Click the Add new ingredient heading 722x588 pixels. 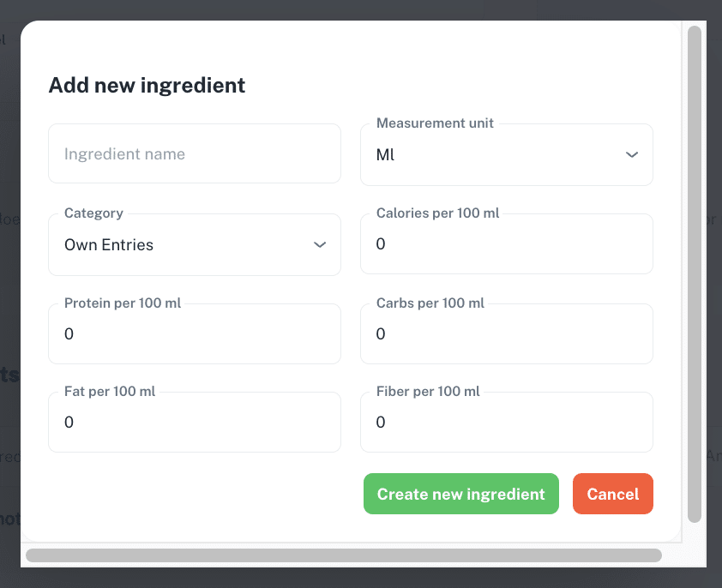147,85
